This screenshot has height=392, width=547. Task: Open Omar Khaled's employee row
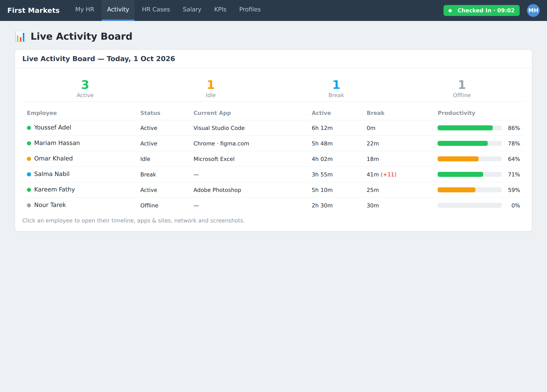(273, 159)
